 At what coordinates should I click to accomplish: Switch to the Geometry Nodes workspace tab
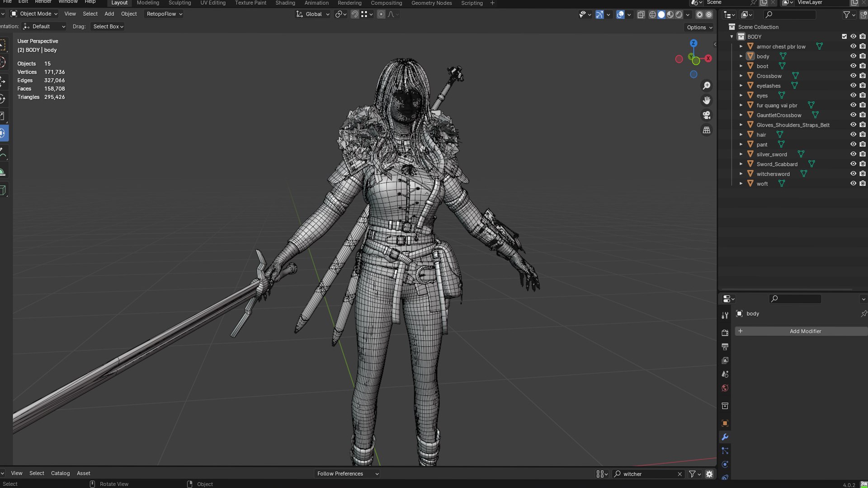click(431, 3)
